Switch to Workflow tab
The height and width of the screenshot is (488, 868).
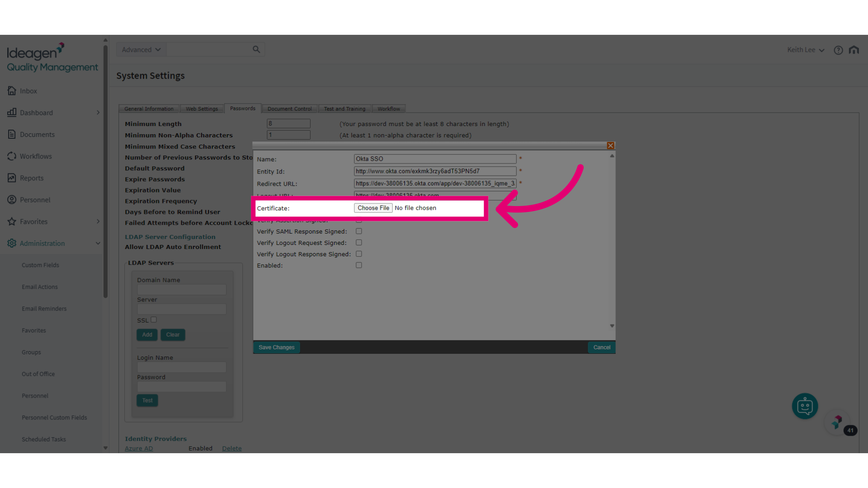click(389, 109)
